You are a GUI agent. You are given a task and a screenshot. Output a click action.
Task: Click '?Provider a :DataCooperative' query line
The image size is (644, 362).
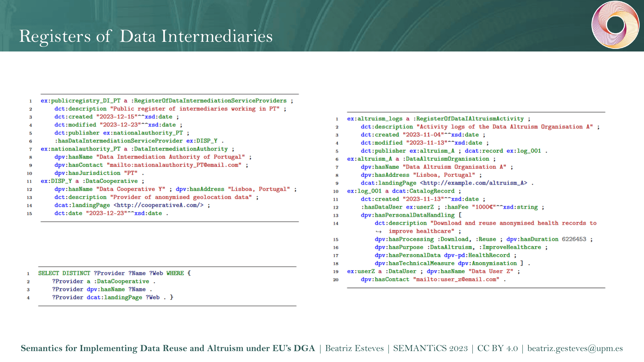click(x=104, y=281)
